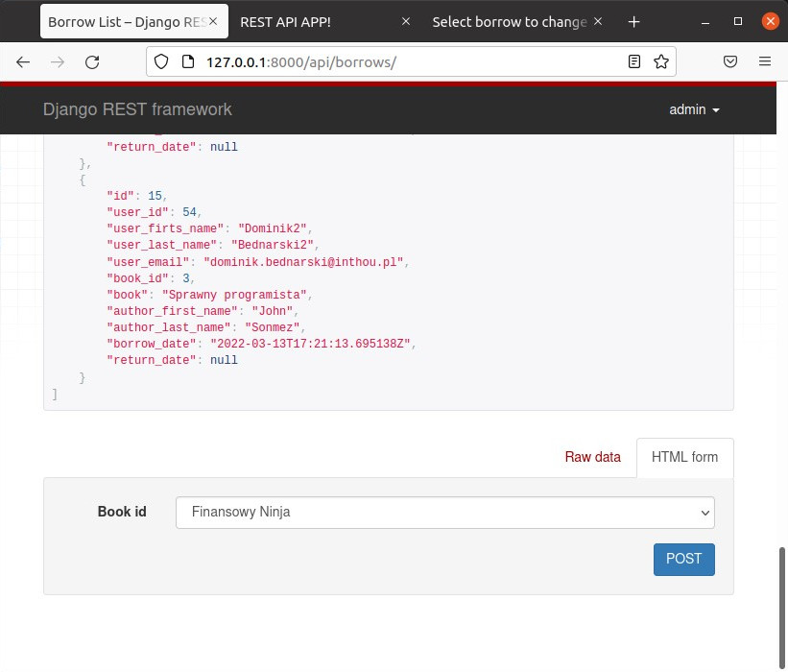Open the Firefox hamburger menu
Viewport: 788px width, 672px height.
[x=765, y=61]
